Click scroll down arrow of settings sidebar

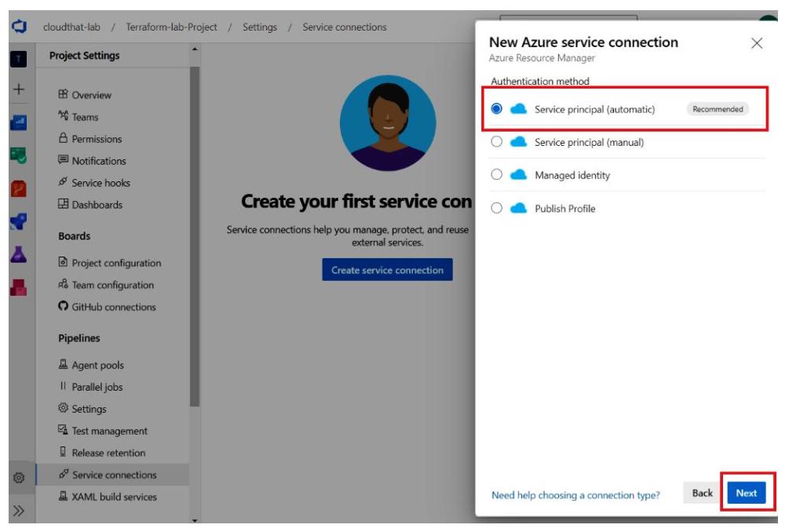195,519
